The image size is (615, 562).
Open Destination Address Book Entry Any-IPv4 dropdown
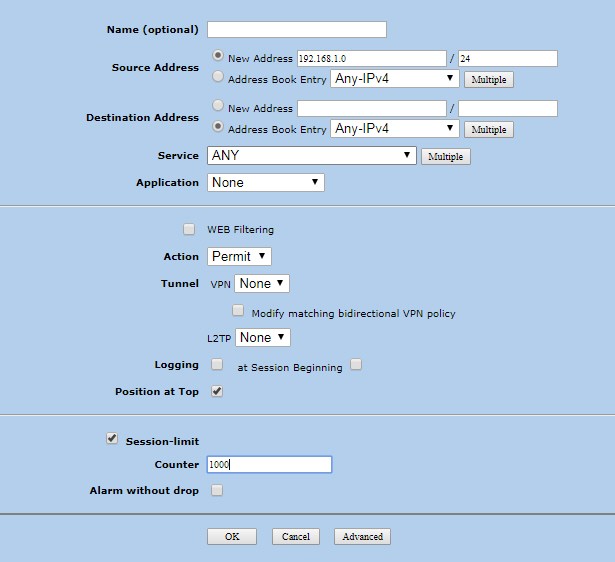[395, 129]
